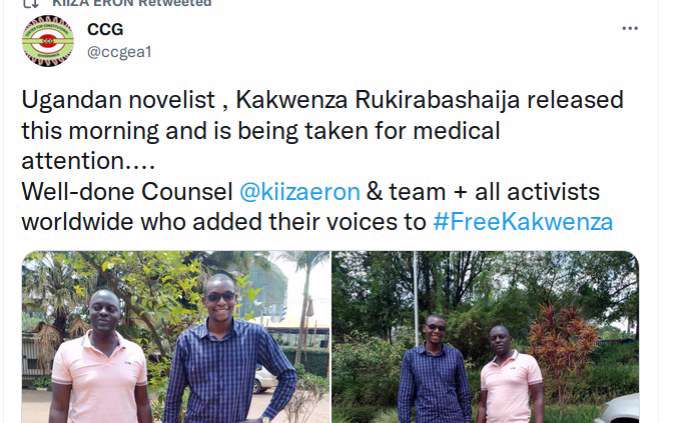Open the @ccgea1 handle link
The image size is (691, 423).
119,52
